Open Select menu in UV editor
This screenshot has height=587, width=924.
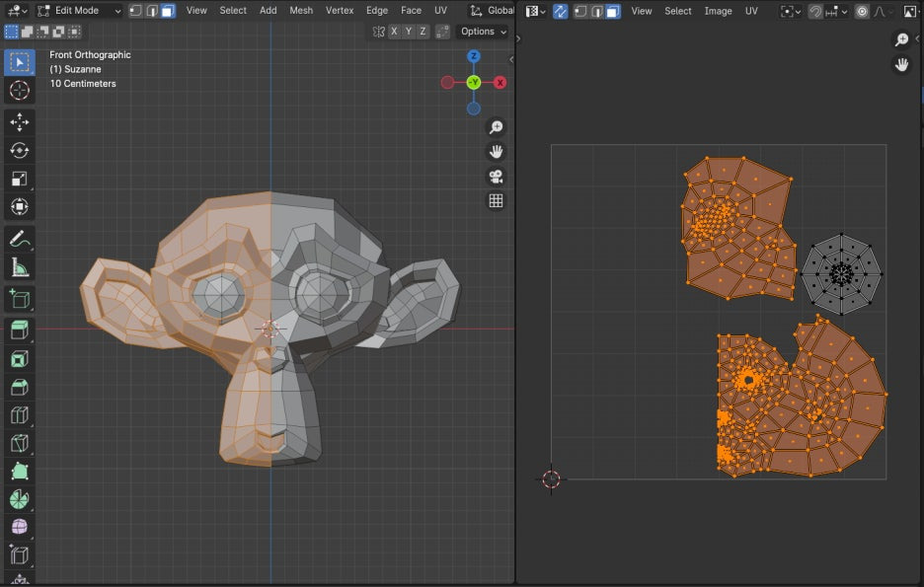[677, 11]
